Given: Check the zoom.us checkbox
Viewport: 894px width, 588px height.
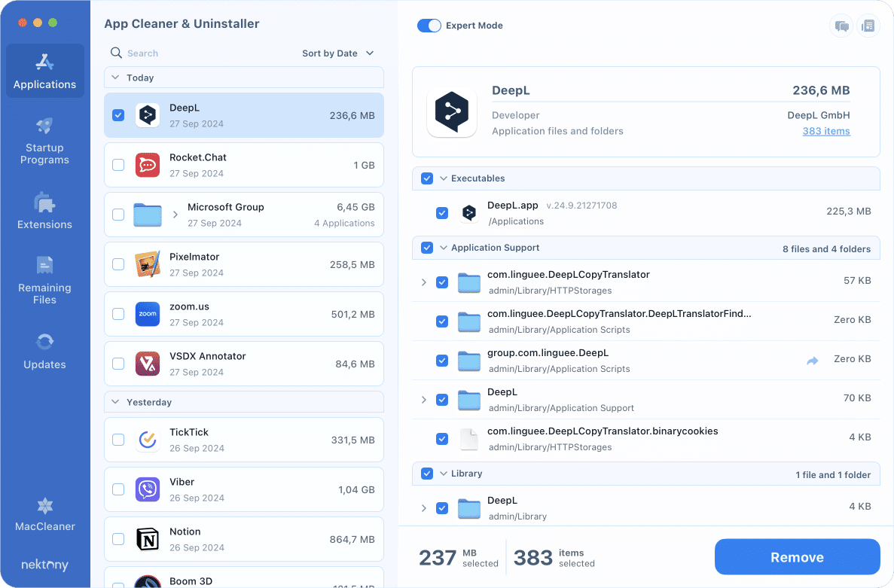Looking at the screenshot, I should click(x=118, y=314).
